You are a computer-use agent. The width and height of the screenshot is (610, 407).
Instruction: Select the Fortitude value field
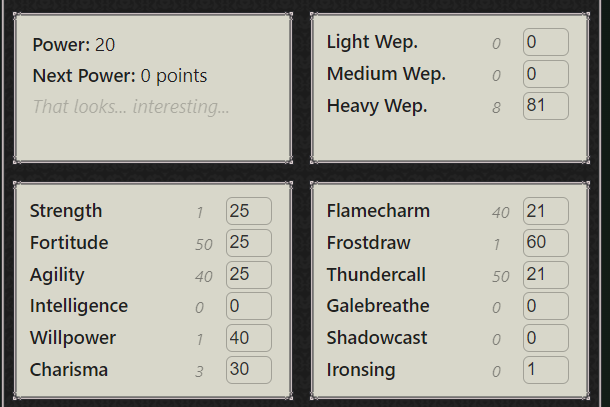pyautogui.click(x=249, y=243)
